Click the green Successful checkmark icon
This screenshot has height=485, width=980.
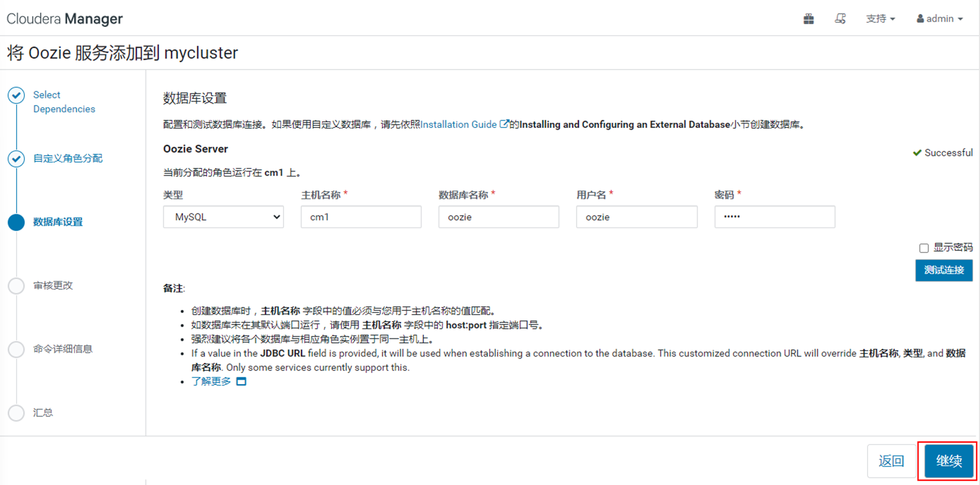tap(917, 153)
